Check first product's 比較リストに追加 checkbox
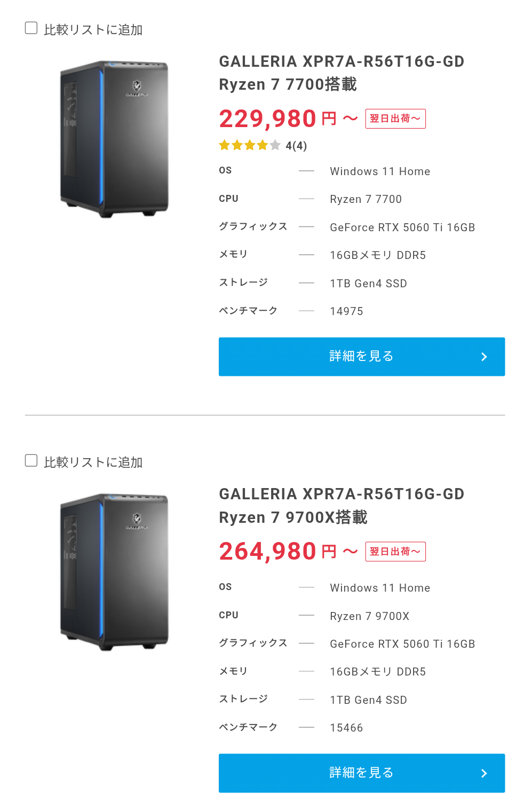Image resolution: width=532 pixels, height=809 pixels. [31, 28]
